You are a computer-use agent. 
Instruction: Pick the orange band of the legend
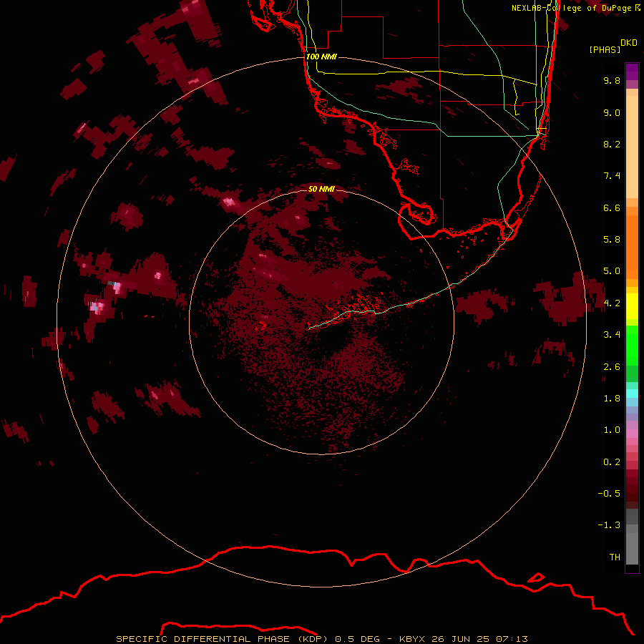coord(632,246)
